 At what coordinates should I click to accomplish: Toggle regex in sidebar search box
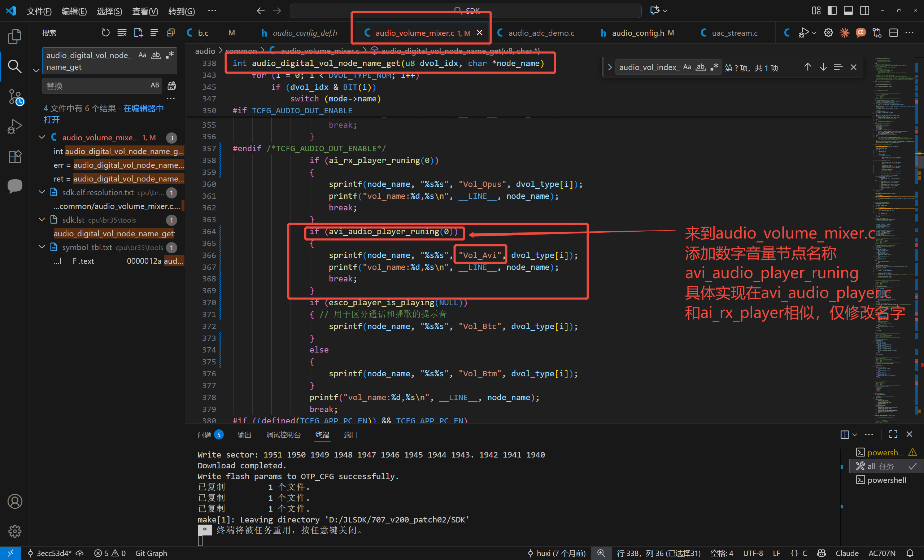point(170,55)
